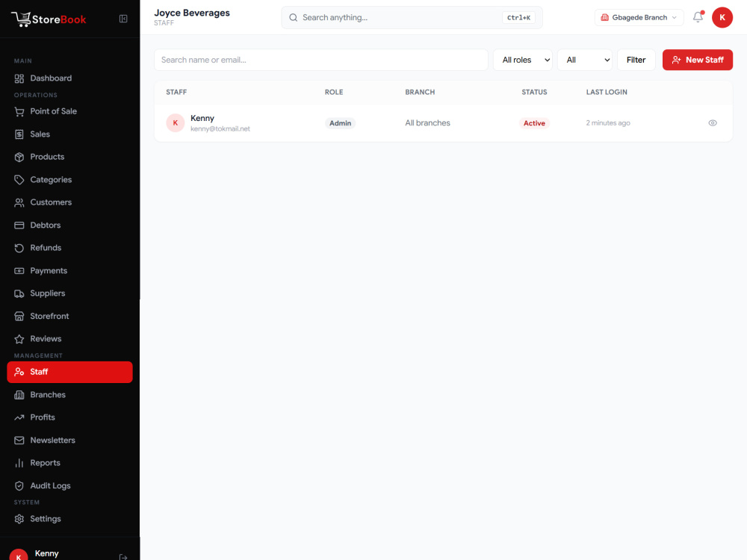The height and width of the screenshot is (560, 747).
Task: Open the Storefront page link
Action: (x=69, y=316)
